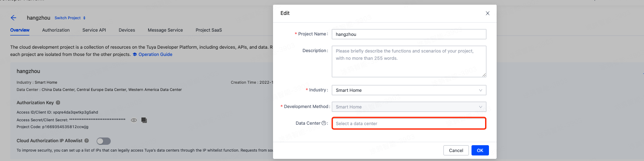Close the Edit dialog with the X
This screenshot has height=161, width=644.
click(488, 14)
